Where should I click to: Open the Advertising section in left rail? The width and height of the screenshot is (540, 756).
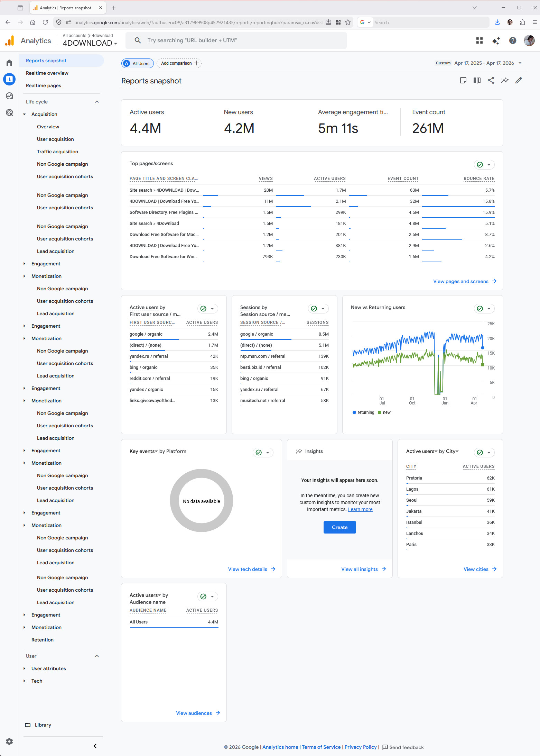point(9,112)
